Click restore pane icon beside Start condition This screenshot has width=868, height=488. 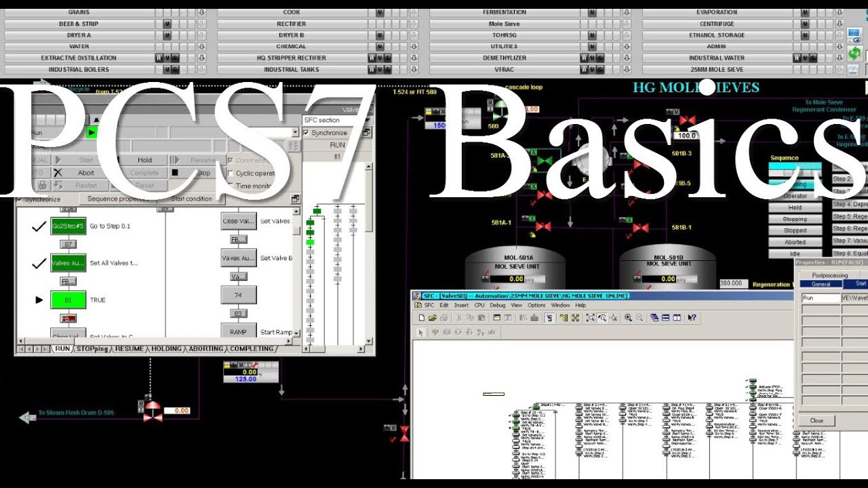296,199
